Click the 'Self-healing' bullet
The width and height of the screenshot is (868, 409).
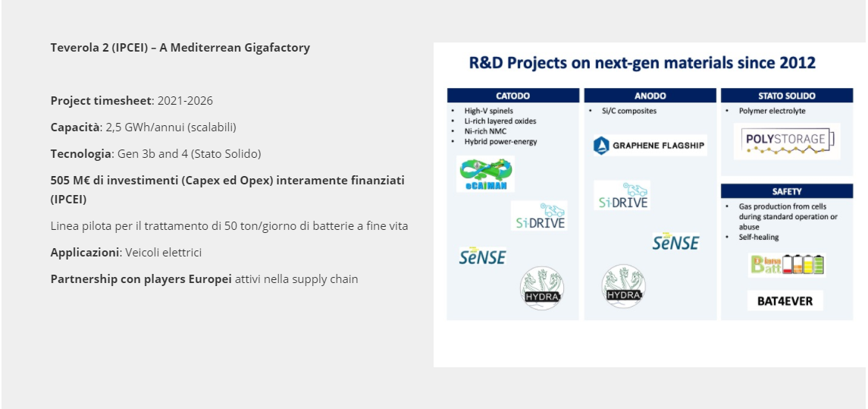point(758,238)
